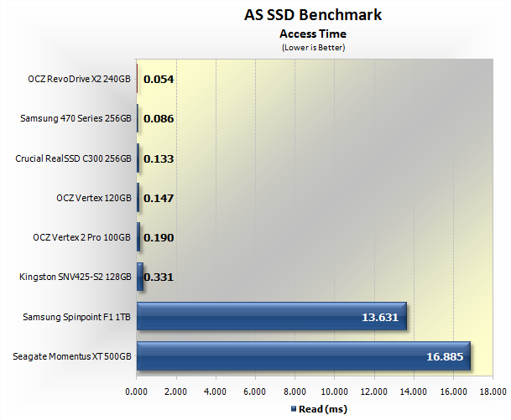The width and height of the screenshot is (511, 420).
Task: Select the 0.331 data value
Action: (159, 277)
